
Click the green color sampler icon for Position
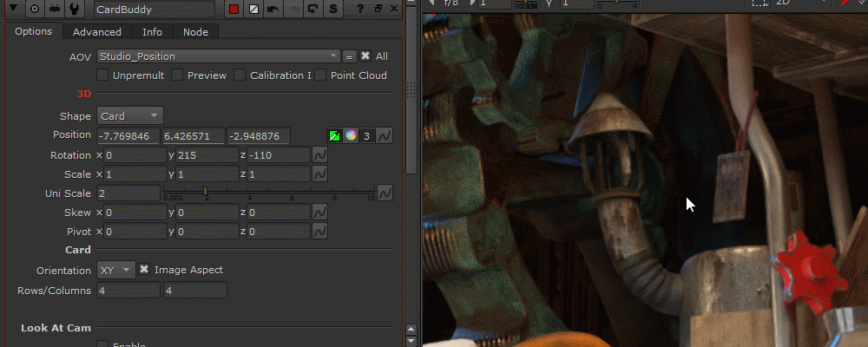click(334, 136)
